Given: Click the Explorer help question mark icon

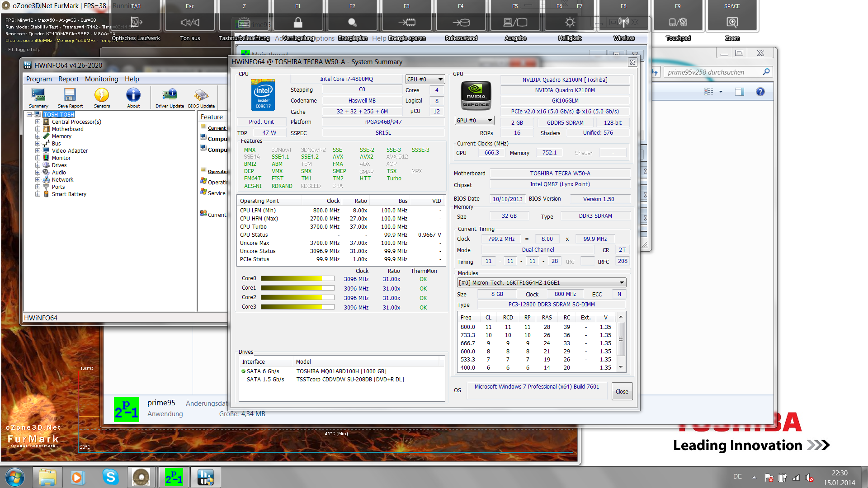Looking at the screenshot, I should pyautogui.click(x=760, y=92).
